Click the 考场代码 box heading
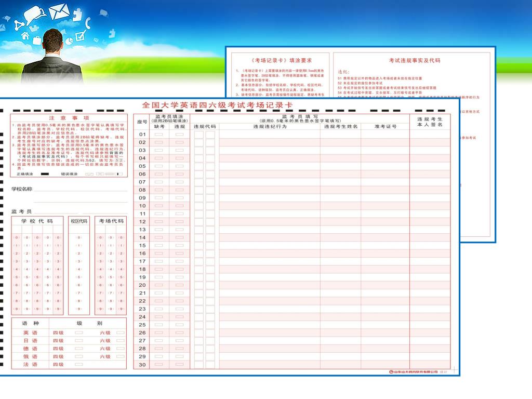Screen dimensions: 532x399 click(111, 221)
